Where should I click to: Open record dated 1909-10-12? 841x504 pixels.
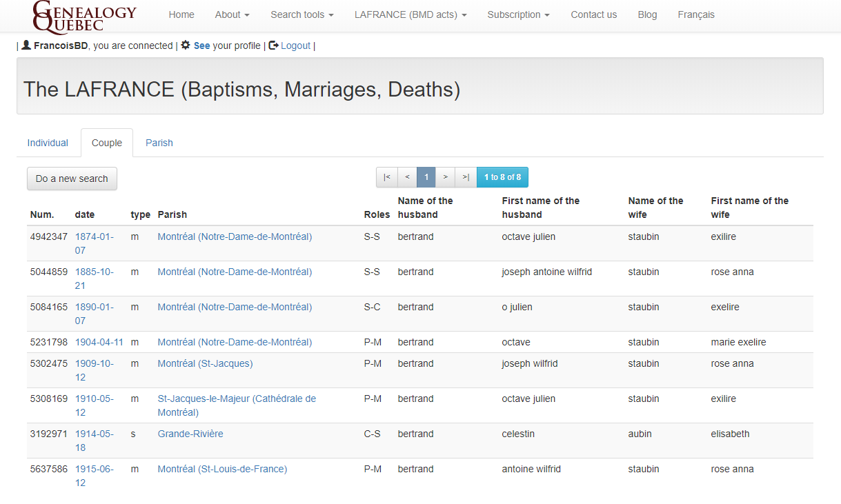pos(95,370)
